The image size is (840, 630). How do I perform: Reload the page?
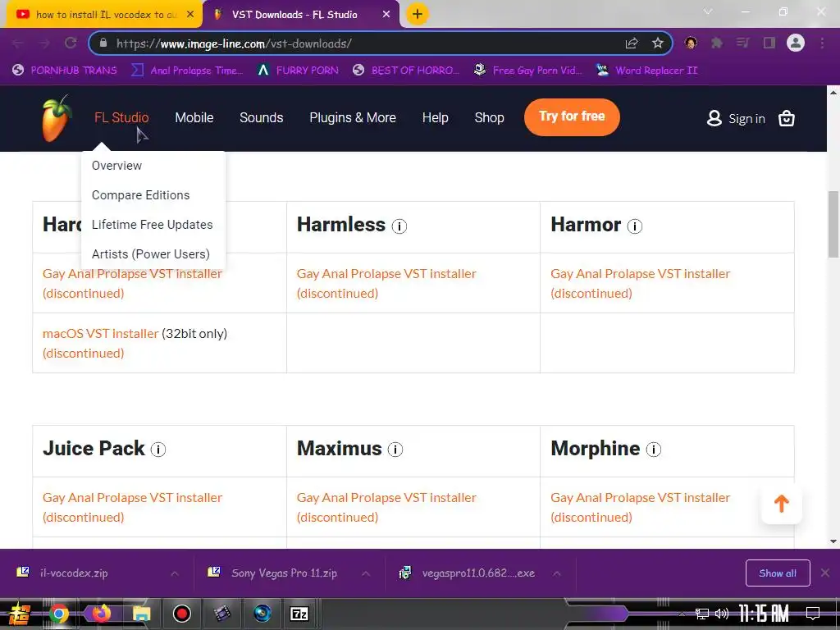click(71, 43)
